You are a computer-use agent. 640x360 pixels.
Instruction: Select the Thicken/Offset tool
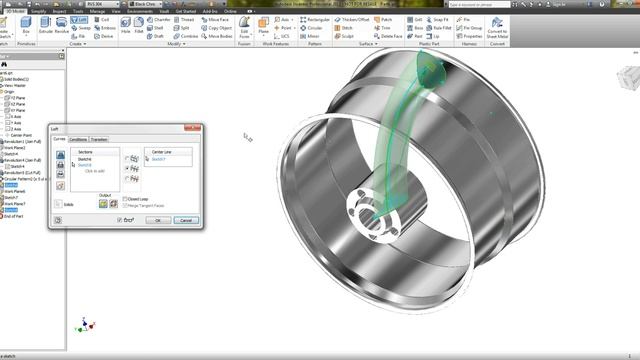tap(352, 20)
